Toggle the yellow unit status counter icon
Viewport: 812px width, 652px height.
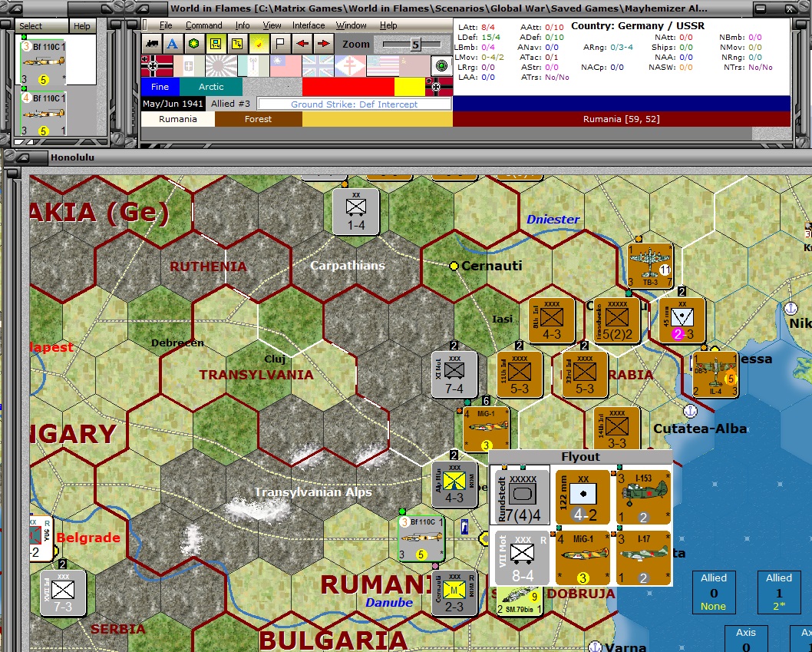[236, 44]
